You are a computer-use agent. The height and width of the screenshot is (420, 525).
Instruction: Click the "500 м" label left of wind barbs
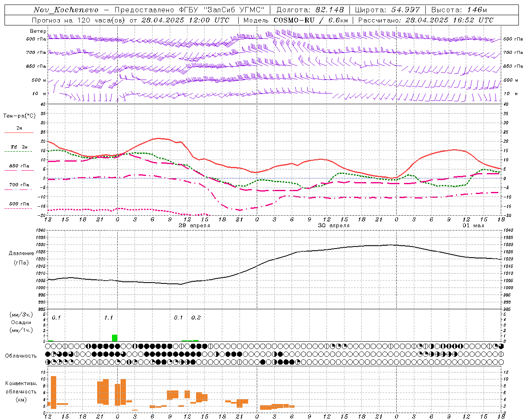pyautogui.click(x=39, y=80)
